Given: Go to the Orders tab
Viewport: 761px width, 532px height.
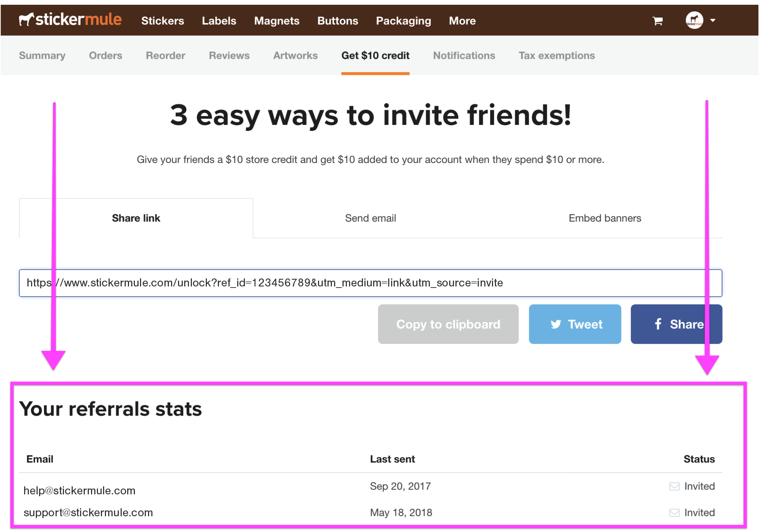Looking at the screenshot, I should [x=106, y=56].
